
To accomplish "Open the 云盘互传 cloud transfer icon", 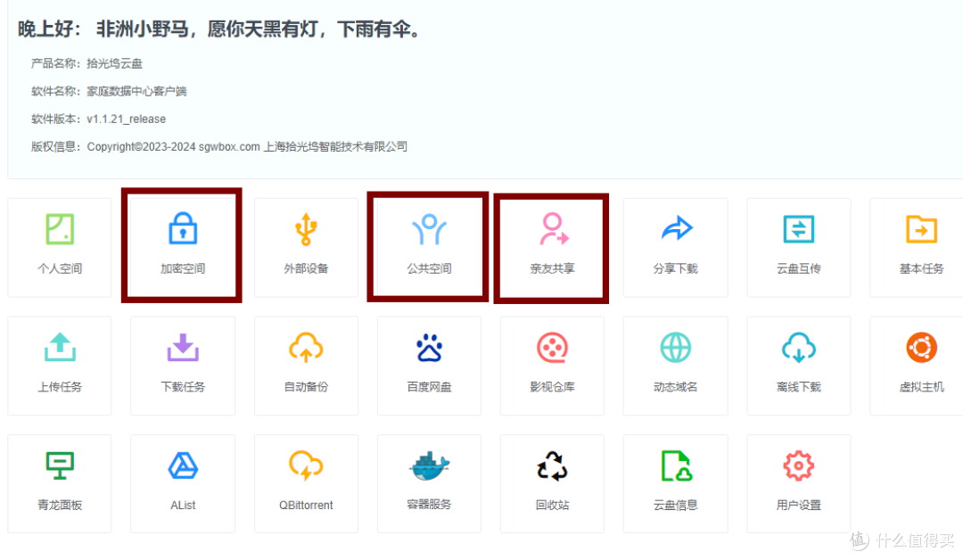I will pyautogui.click(x=798, y=229).
